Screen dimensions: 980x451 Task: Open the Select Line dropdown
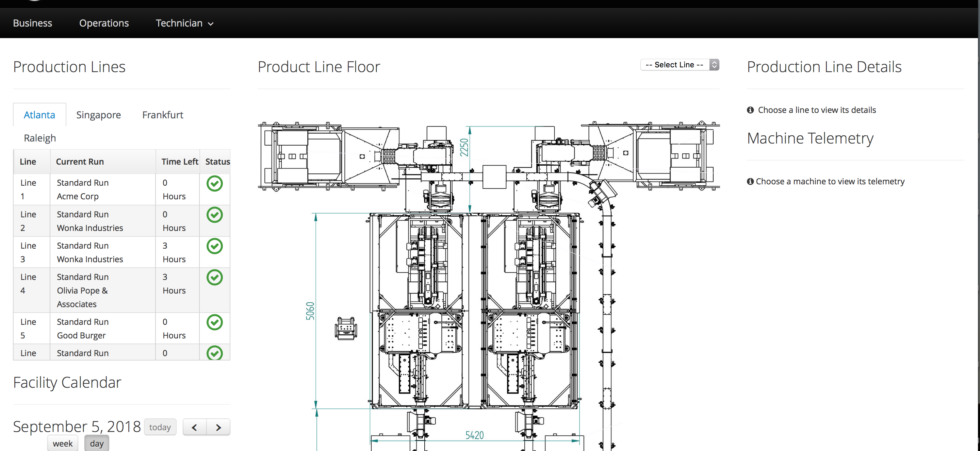coord(680,65)
